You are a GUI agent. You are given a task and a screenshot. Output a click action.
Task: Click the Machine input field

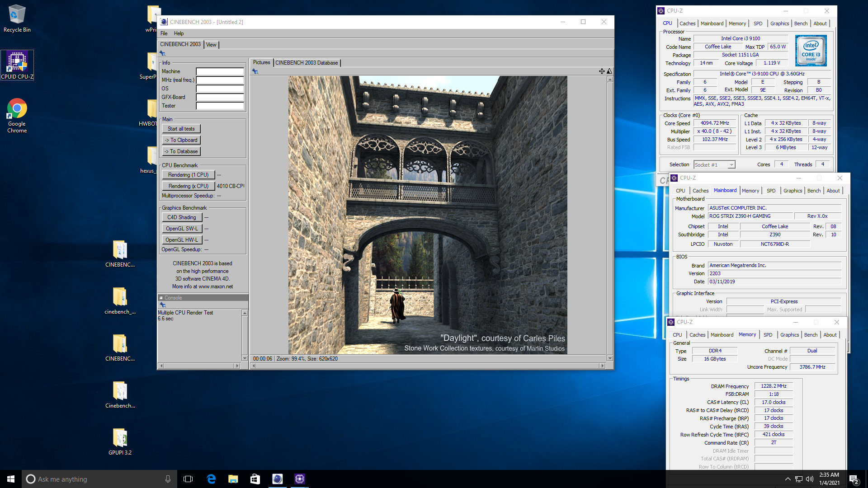220,71
